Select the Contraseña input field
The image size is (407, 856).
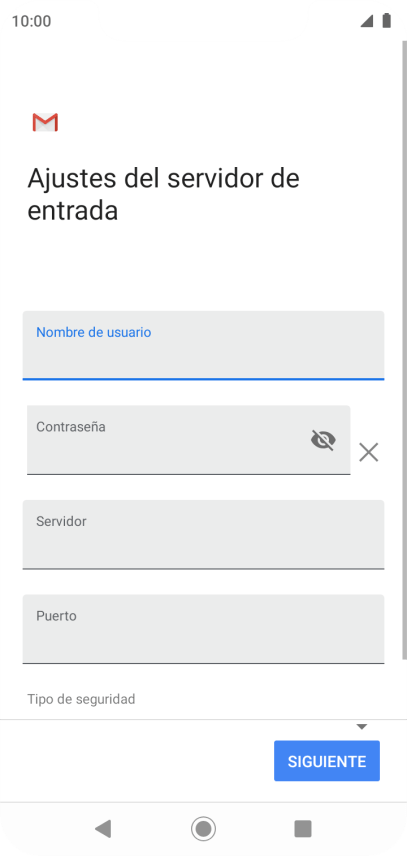click(x=188, y=440)
